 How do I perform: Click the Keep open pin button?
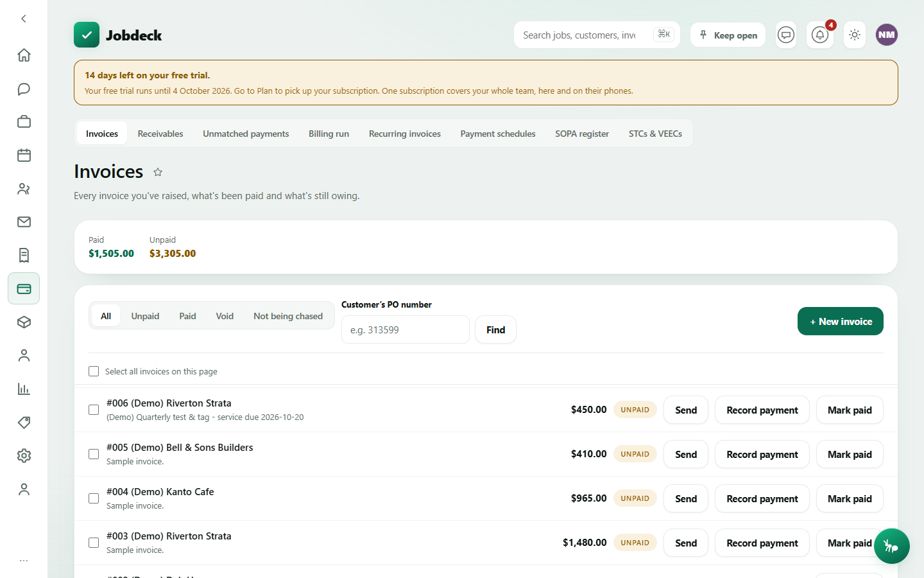coord(728,35)
